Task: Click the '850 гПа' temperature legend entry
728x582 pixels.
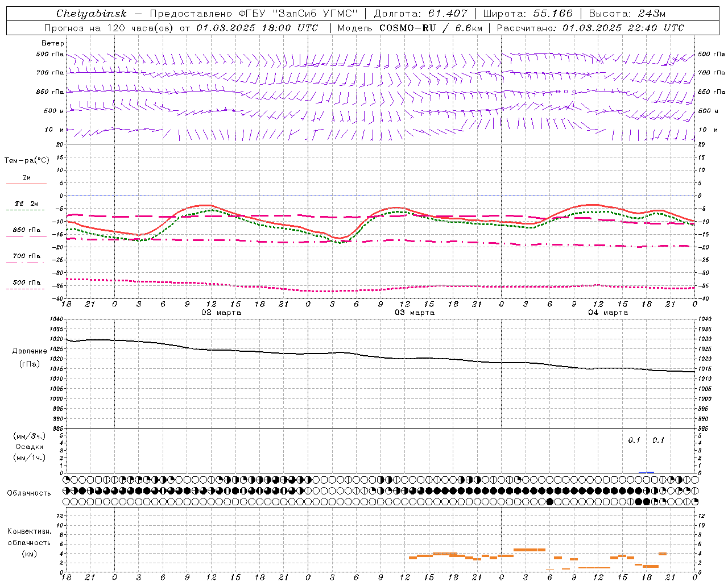Action: (x=27, y=230)
